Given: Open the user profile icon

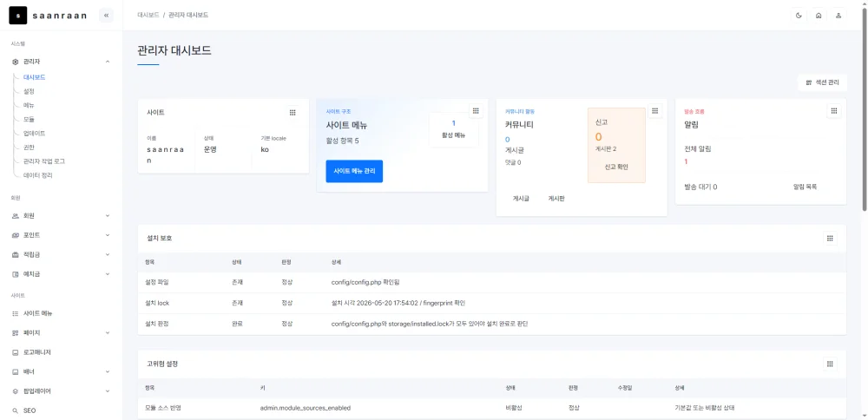Looking at the screenshot, I should pos(838,16).
